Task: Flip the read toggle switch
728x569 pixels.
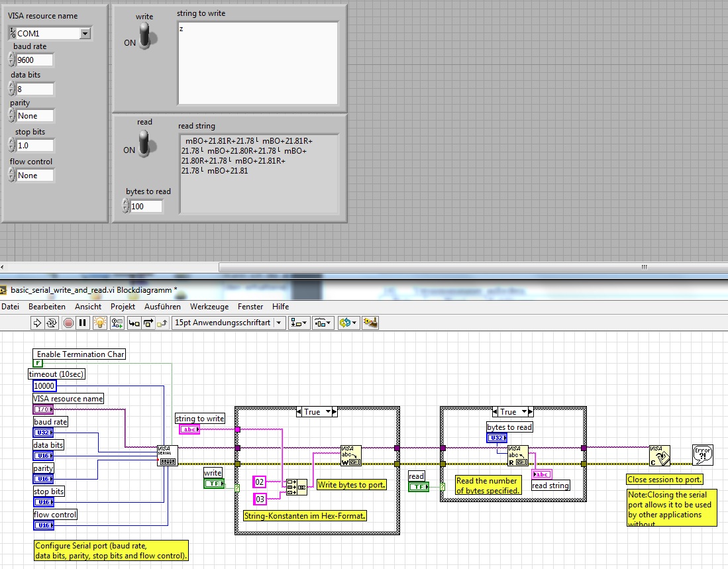Action: 144,143
